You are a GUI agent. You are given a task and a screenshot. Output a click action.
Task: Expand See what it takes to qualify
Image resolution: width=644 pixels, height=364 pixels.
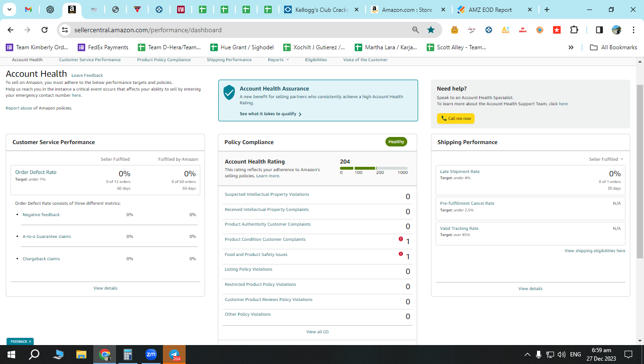click(270, 114)
